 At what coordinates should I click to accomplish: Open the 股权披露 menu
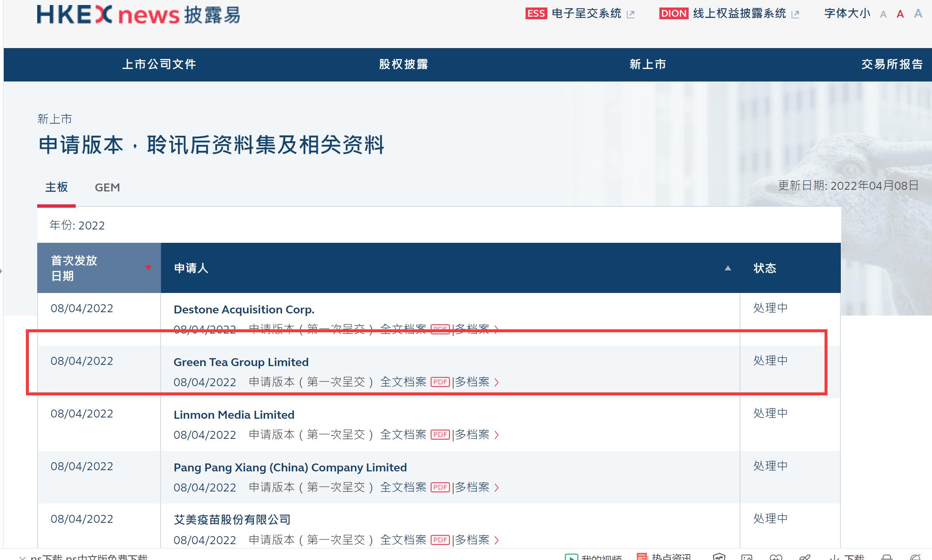(x=403, y=64)
